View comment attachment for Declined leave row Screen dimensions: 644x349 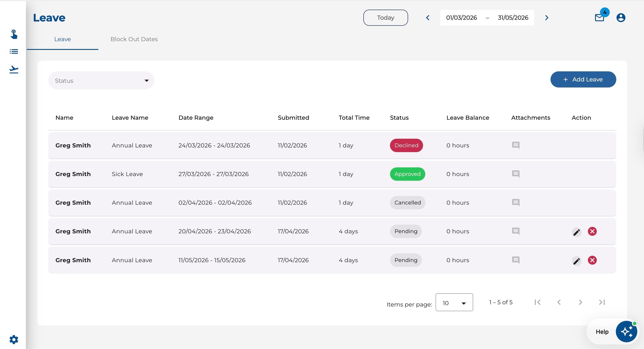tap(516, 145)
